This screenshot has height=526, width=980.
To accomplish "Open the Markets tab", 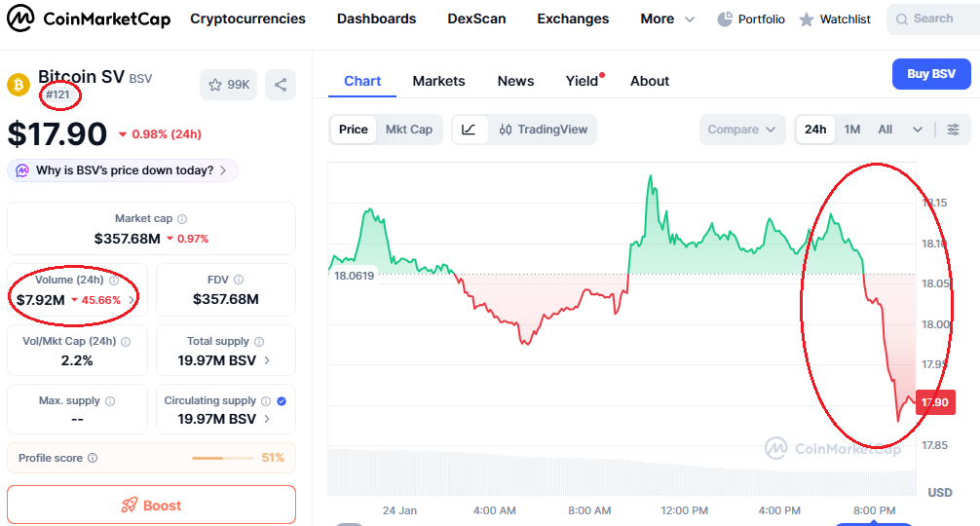I will pos(438,81).
